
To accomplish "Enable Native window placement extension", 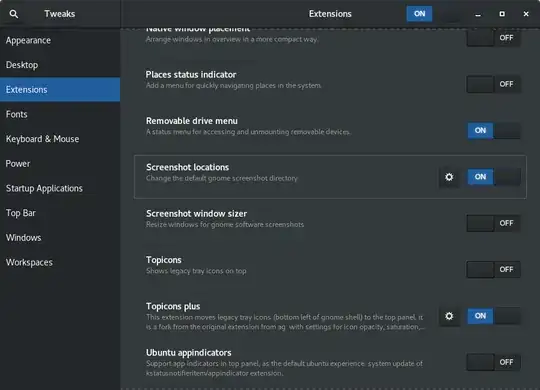I will pyautogui.click(x=494, y=38).
